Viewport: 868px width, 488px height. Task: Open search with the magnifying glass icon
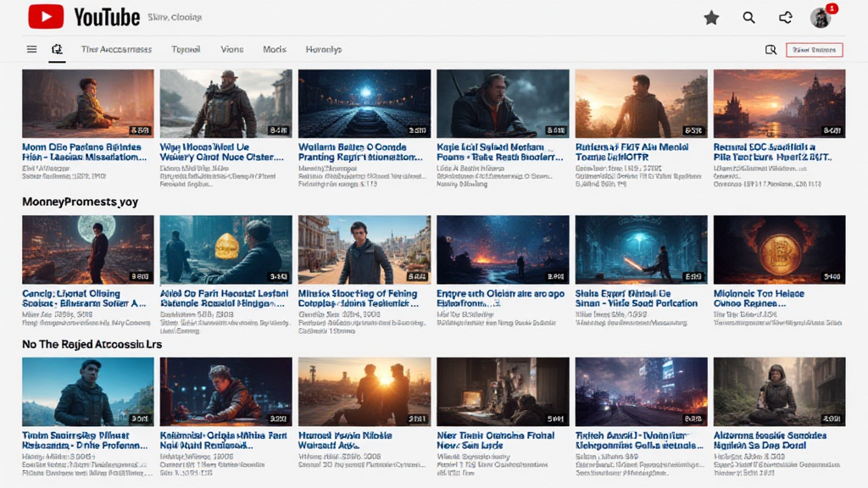click(x=748, y=18)
